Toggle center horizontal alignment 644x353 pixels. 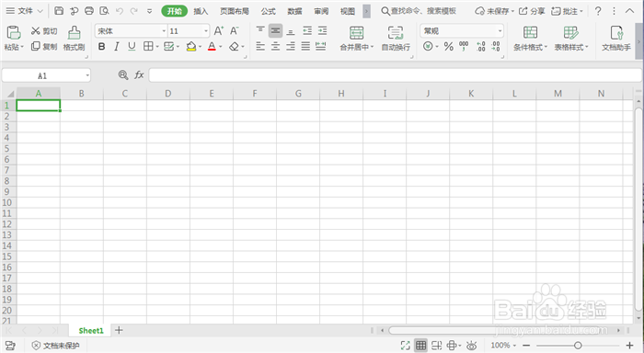276,46
